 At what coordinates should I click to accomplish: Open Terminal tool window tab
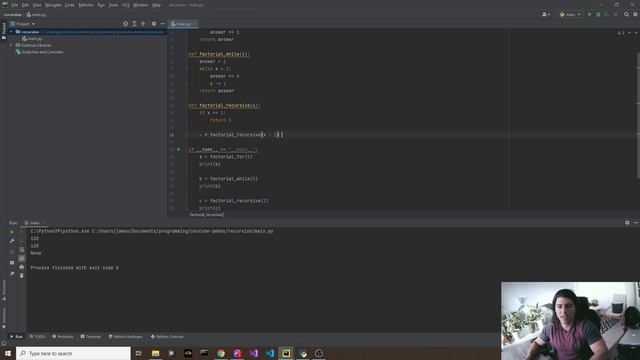point(91,337)
